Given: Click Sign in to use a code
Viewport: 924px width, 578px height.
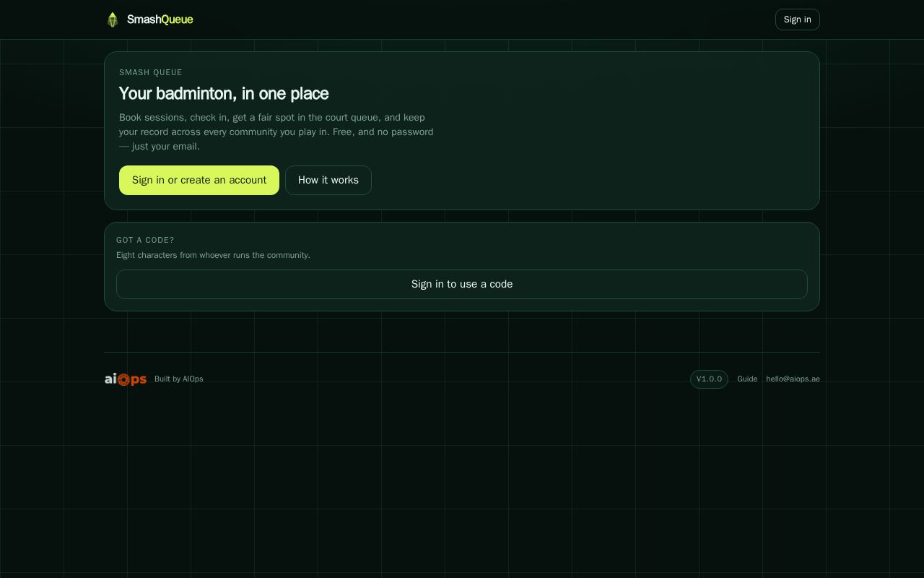Looking at the screenshot, I should click(462, 284).
